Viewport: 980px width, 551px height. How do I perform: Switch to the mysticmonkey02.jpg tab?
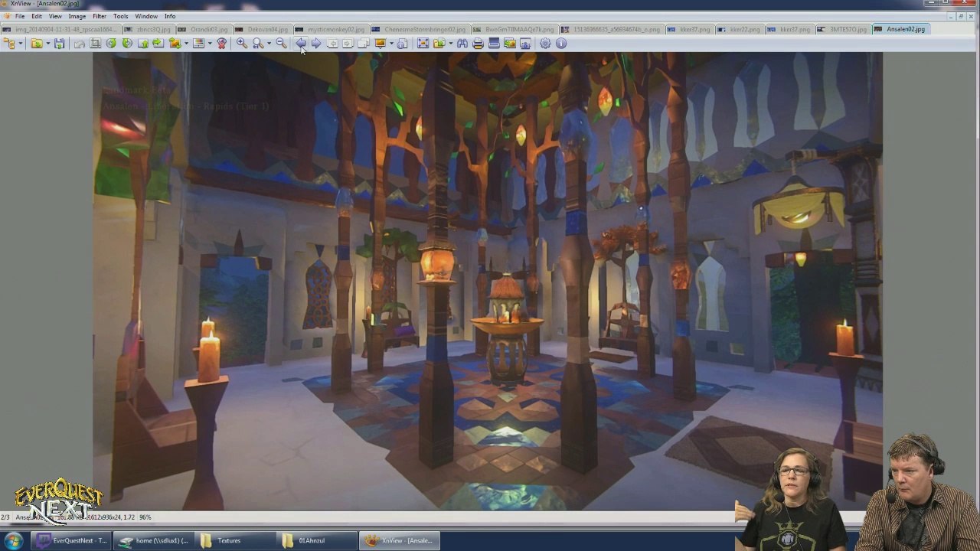click(331, 29)
